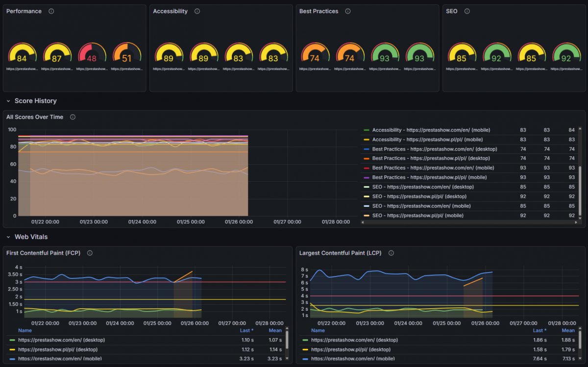
Task: Open the SEO panel menu
Action: 451,11
